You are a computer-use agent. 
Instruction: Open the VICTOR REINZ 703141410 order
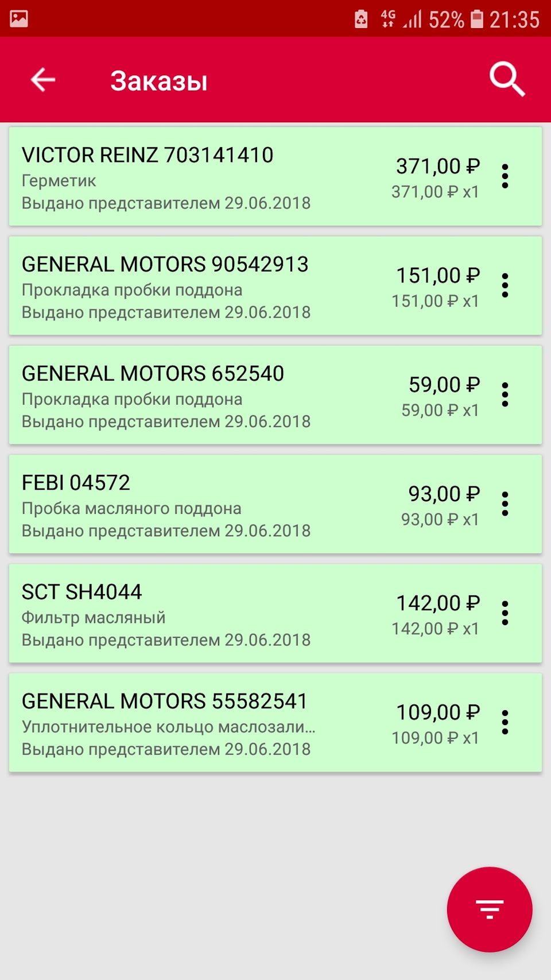coord(148,155)
